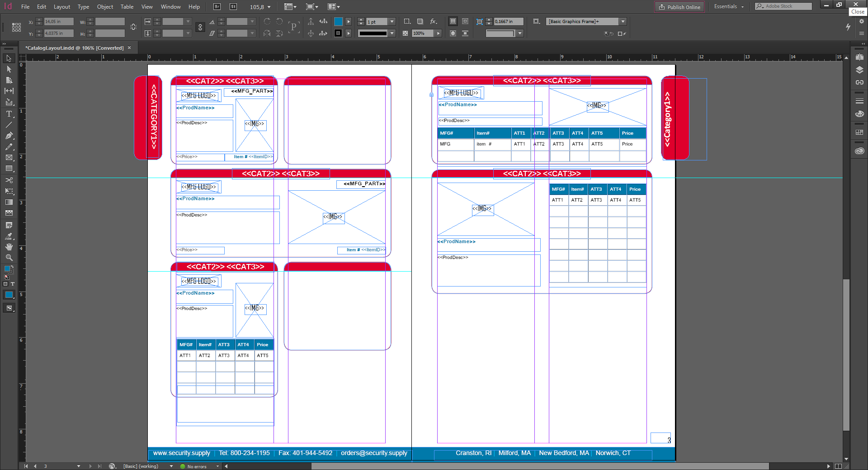Select the Rectangle Frame tool
The width and height of the screenshot is (868, 470).
[x=9, y=158]
